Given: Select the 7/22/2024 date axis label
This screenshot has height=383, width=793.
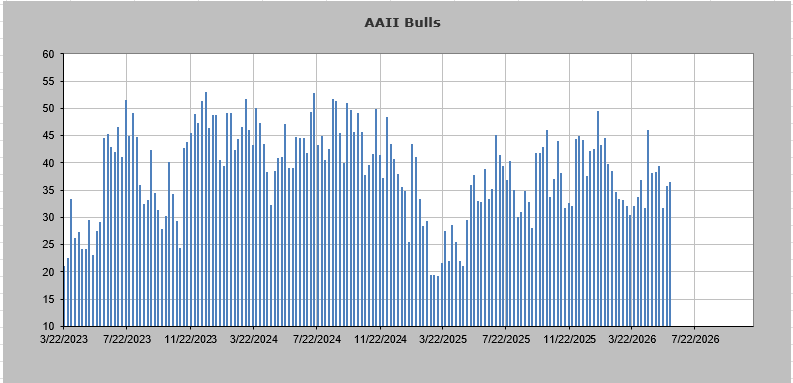Looking at the screenshot, I should tap(317, 339).
